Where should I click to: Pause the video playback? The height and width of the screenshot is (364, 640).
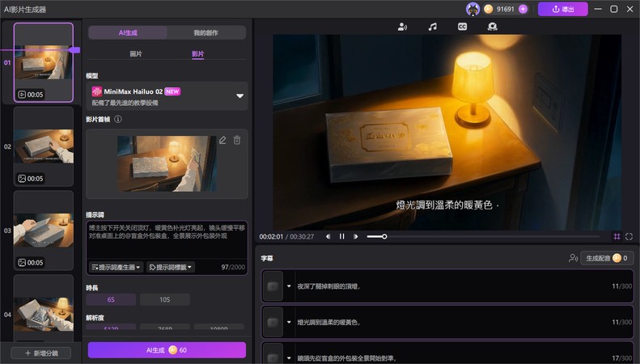tap(342, 236)
